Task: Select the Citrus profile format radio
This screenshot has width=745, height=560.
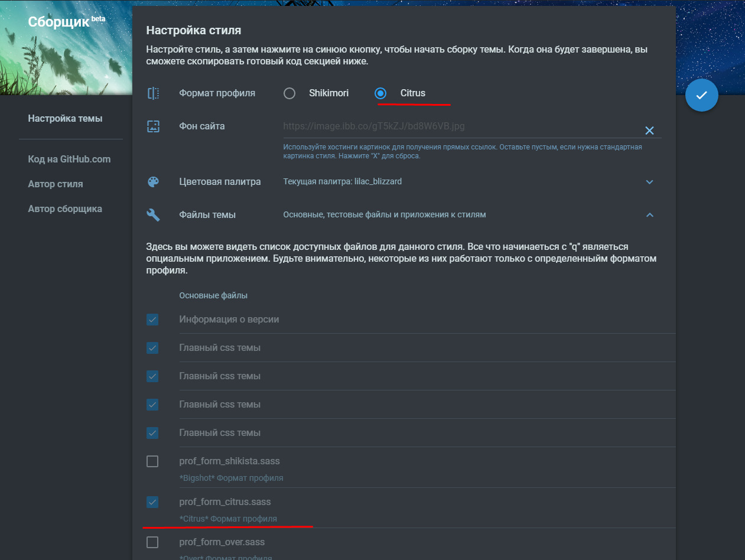Action: (380, 93)
